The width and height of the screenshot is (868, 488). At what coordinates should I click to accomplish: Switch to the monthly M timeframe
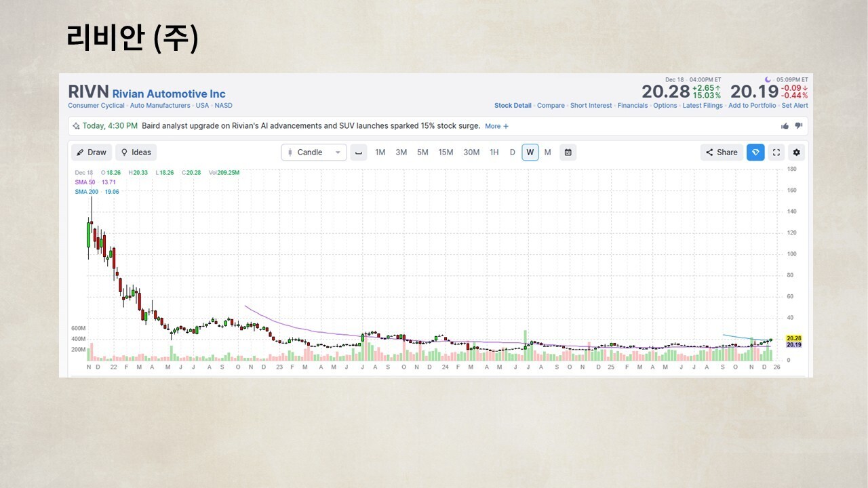pos(548,152)
